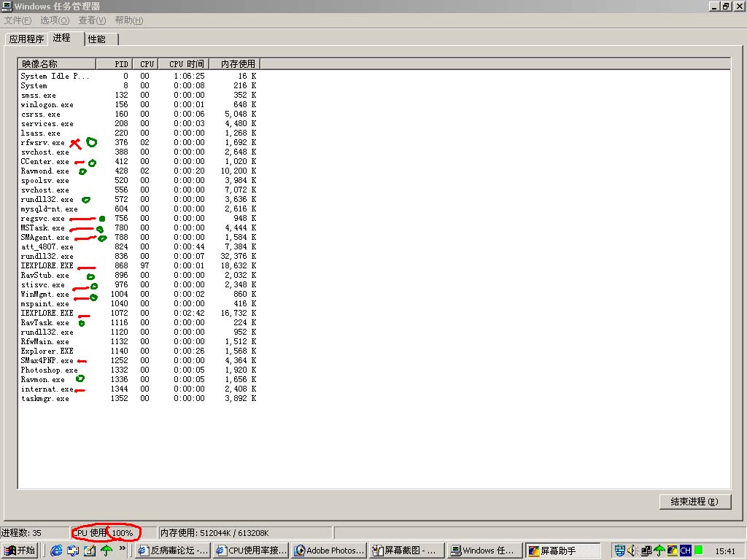747x560 pixels.
Task: Sort by the 内存使用 column header
Action: tap(235, 64)
